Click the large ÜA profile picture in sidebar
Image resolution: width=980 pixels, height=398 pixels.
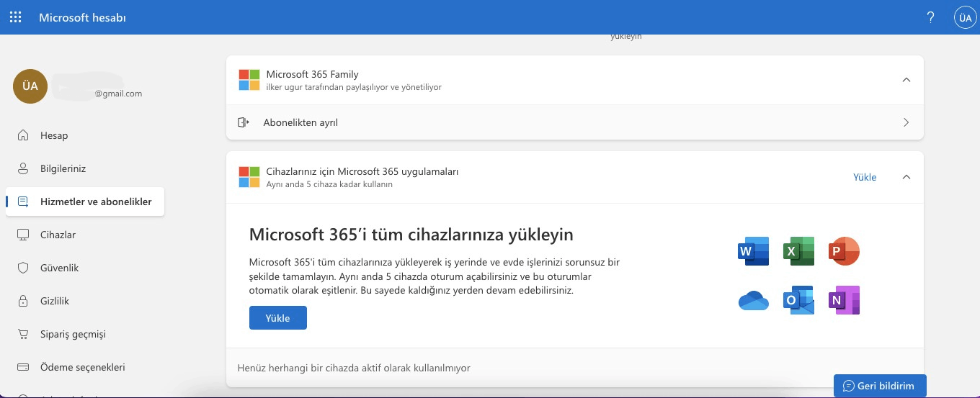click(30, 86)
